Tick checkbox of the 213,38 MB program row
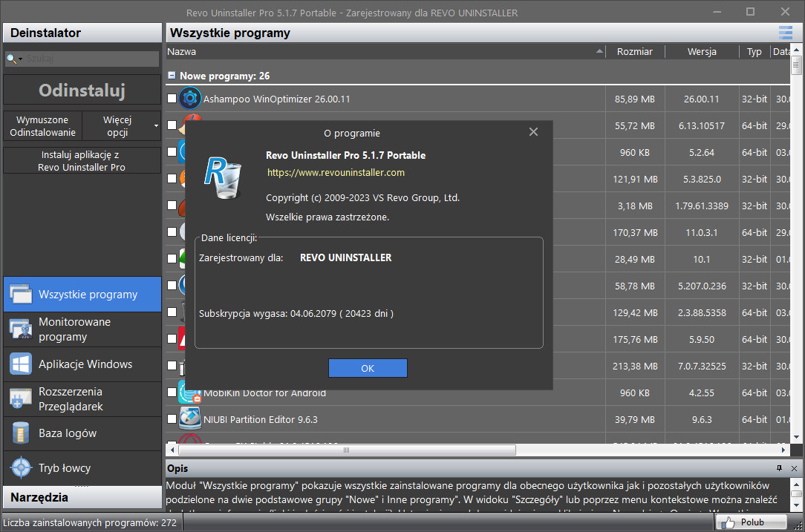 click(172, 365)
